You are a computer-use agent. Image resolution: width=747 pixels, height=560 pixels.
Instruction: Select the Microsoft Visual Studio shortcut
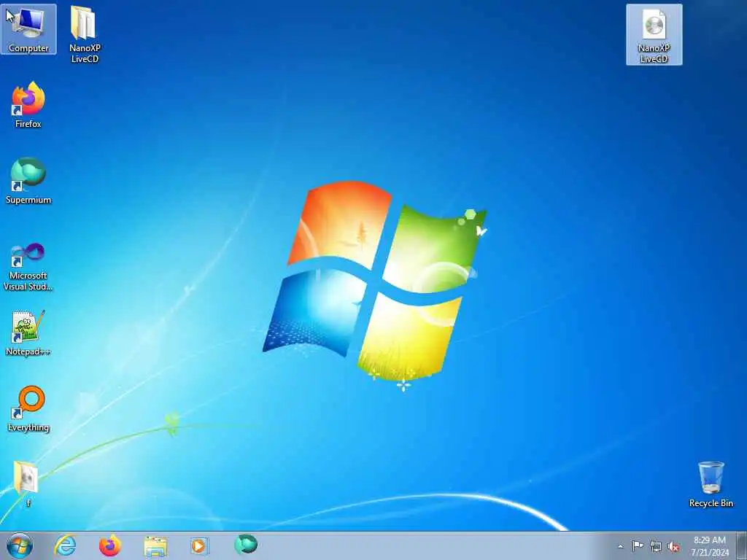(x=28, y=267)
